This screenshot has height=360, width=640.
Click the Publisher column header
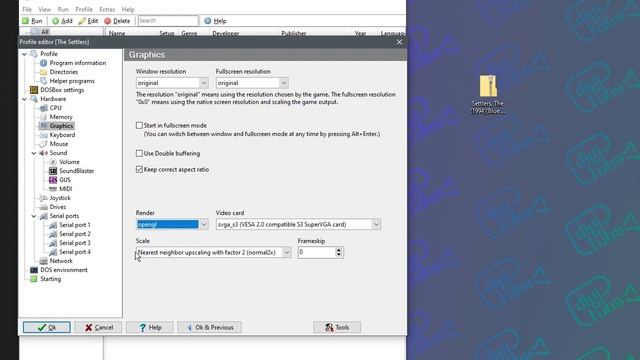293,33
